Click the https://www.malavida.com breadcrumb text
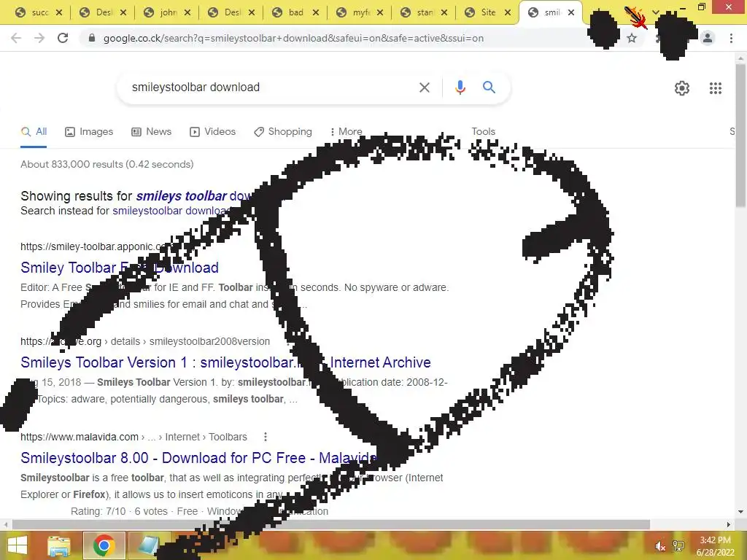 80,437
